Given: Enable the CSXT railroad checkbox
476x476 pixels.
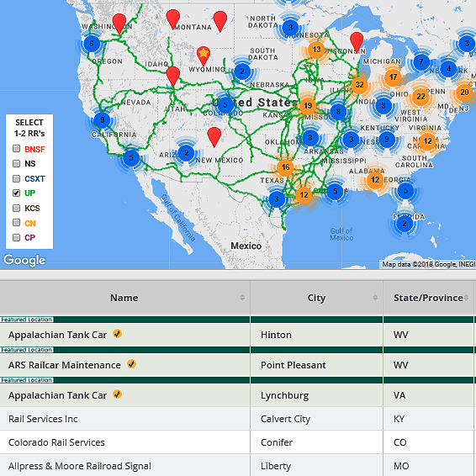Looking at the screenshot, I should [16, 178].
